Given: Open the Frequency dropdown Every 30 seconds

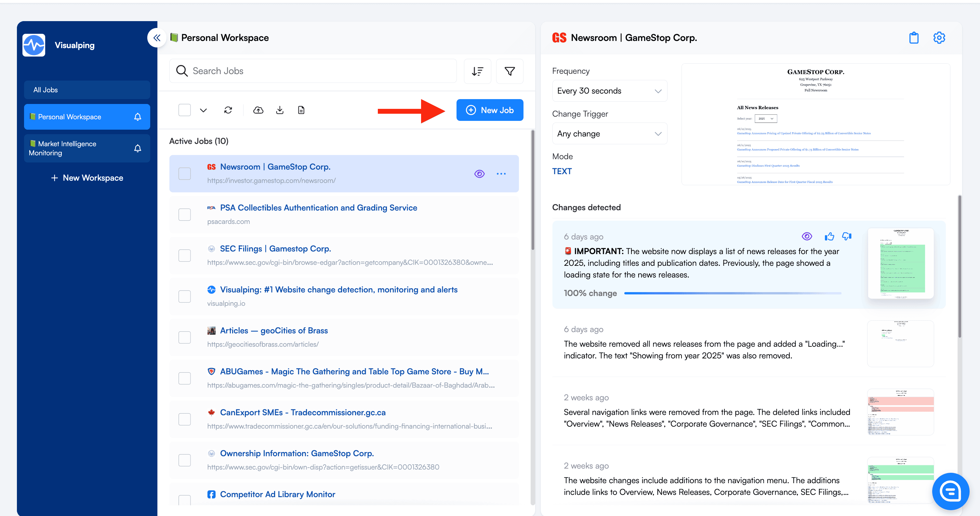Looking at the screenshot, I should coord(609,91).
